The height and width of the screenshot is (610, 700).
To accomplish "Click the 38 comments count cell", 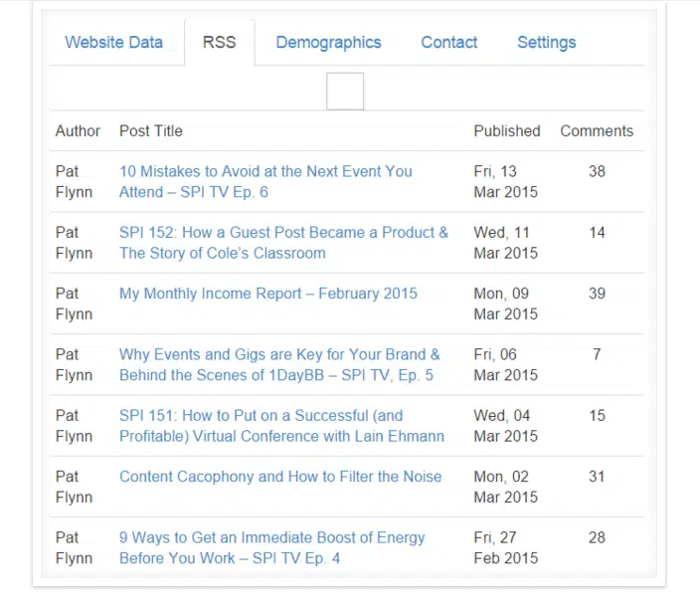I will click(x=597, y=171).
